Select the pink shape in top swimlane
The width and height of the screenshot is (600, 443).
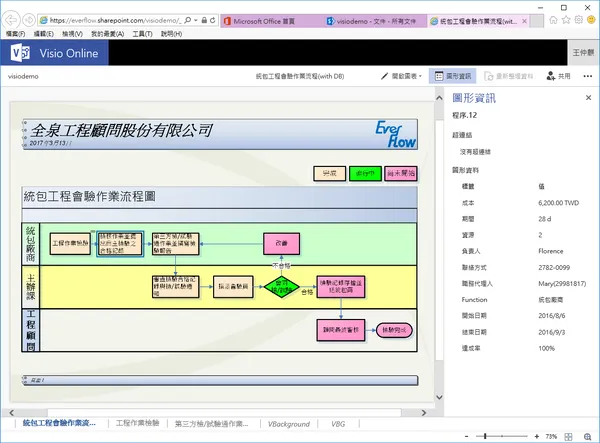pos(282,243)
